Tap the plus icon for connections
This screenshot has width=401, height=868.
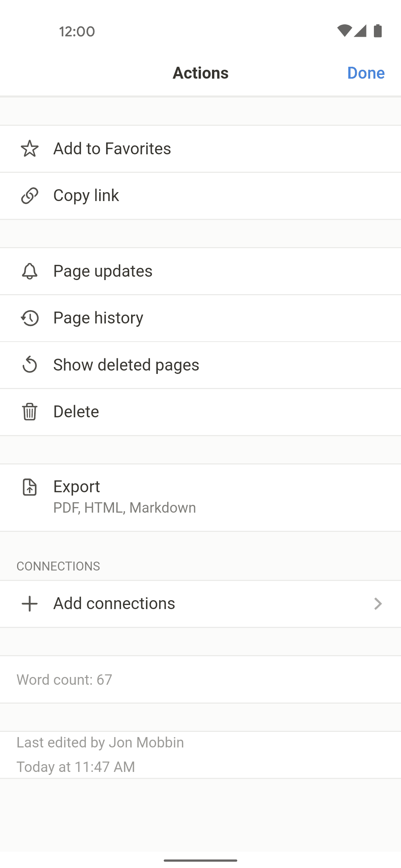(x=30, y=604)
